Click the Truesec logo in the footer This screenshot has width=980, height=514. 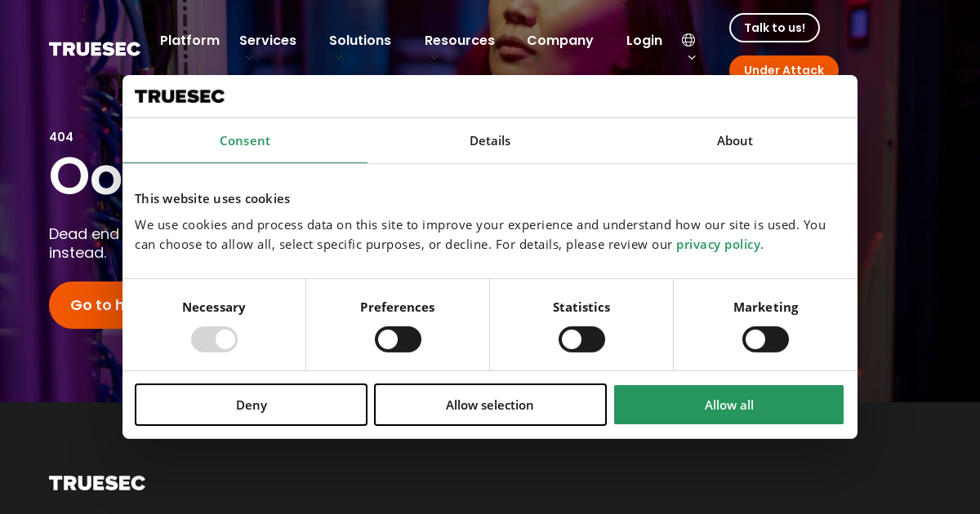[97, 483]
